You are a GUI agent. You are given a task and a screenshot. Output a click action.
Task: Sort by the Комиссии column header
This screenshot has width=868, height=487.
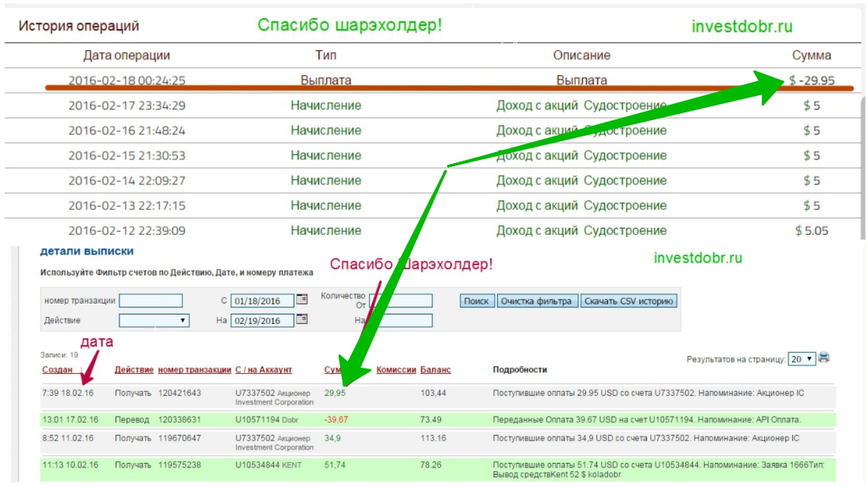pos(396,370)
